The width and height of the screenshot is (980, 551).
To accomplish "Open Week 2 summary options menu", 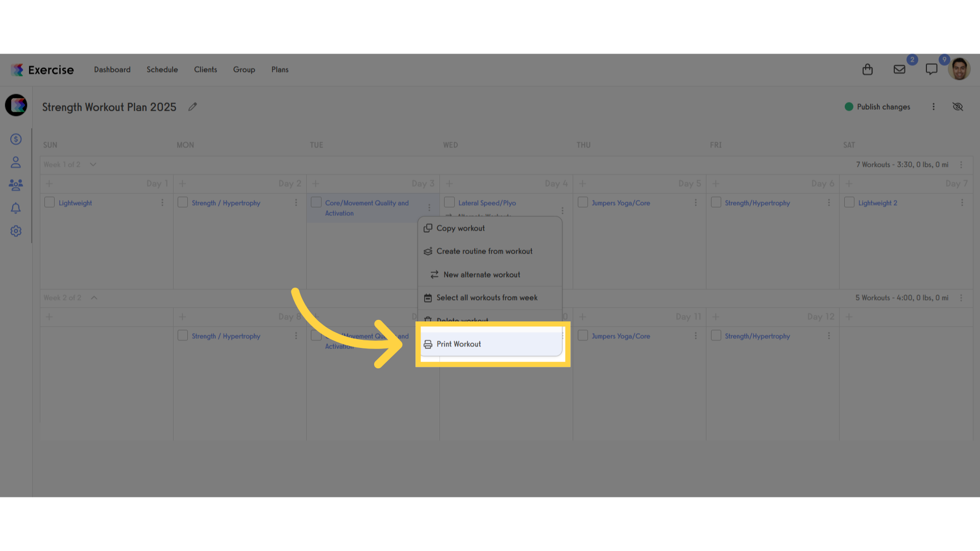I will tap(961, 298).
